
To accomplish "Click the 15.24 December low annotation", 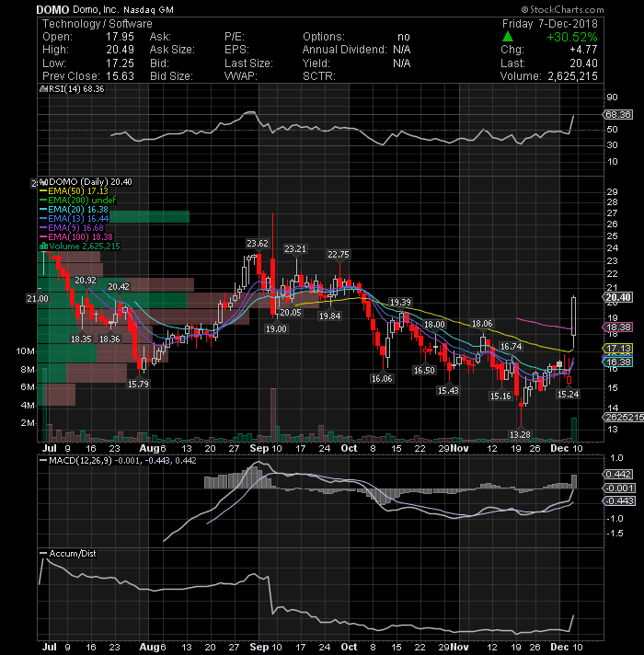I will (568, 394).
